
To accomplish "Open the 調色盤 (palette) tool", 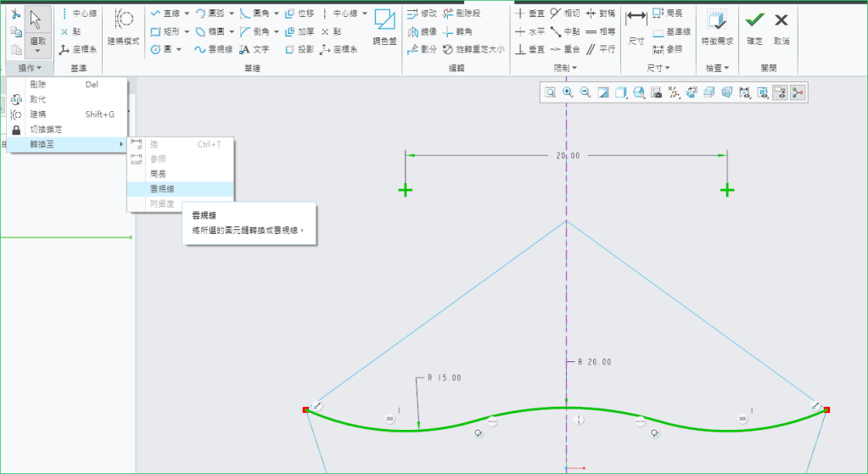I will (x=384, y=25).
